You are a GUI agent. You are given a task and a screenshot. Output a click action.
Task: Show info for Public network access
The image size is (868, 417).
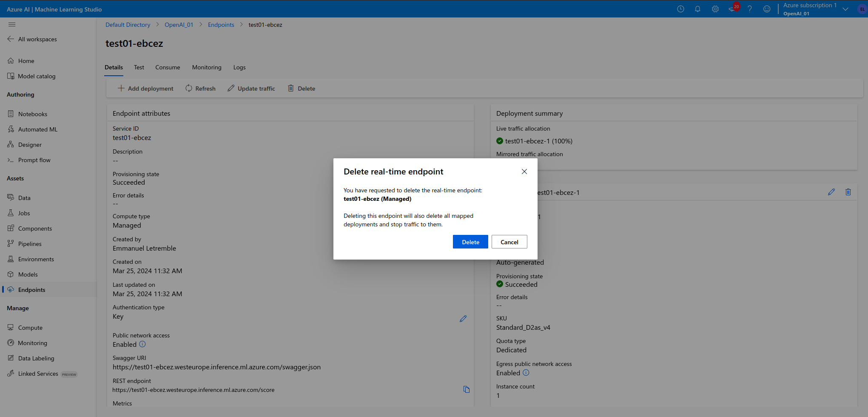point(142,344)
